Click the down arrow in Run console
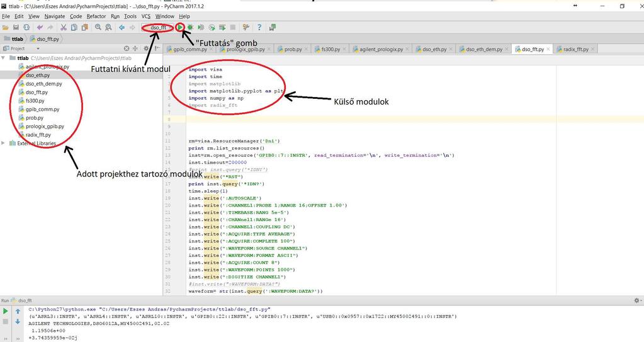The width and height of the screenshot is (644, 342). (x=18, y=322)
